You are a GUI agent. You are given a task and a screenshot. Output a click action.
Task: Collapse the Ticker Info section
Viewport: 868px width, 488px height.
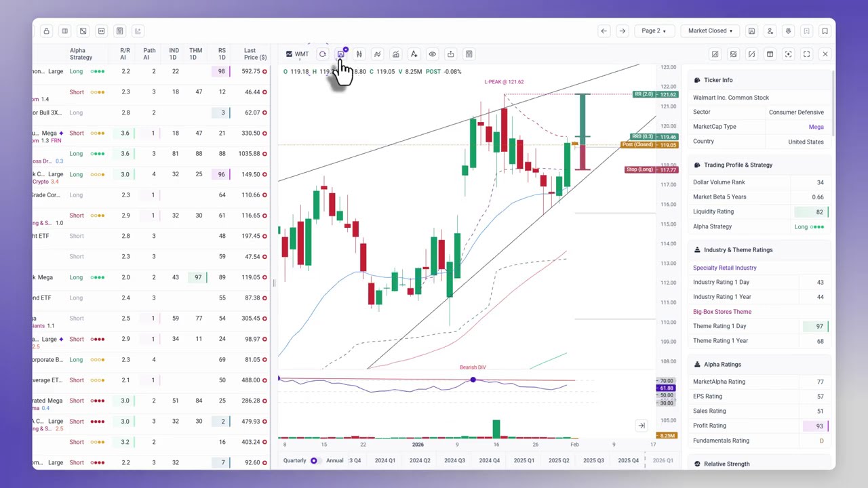coord(759,80)
